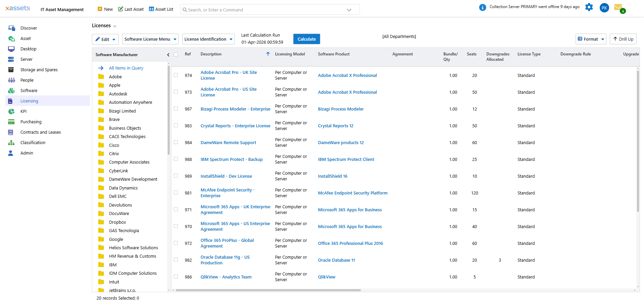Open the mail notifications envelope icon
The width and height of the screenshot is (644, 306).
pos(618,7)
